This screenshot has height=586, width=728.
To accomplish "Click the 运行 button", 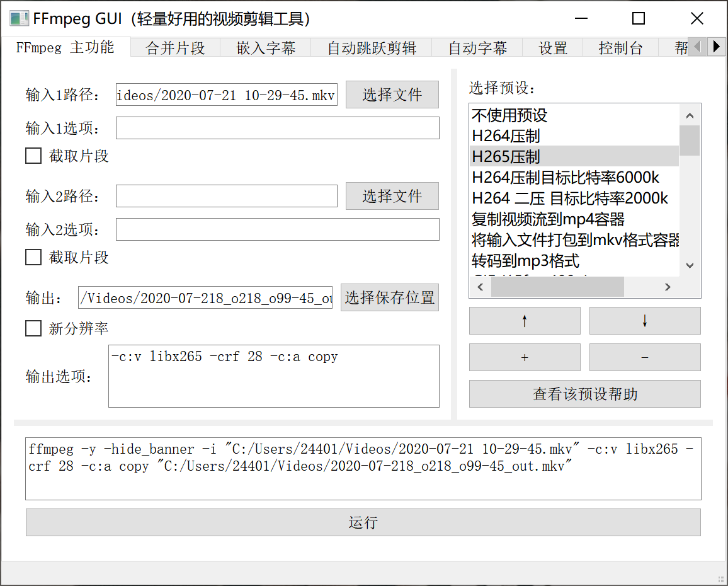I will pos(363,522).
